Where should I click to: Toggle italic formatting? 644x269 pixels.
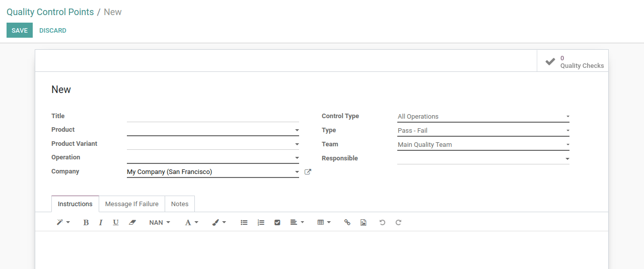(x=101, y=222)
